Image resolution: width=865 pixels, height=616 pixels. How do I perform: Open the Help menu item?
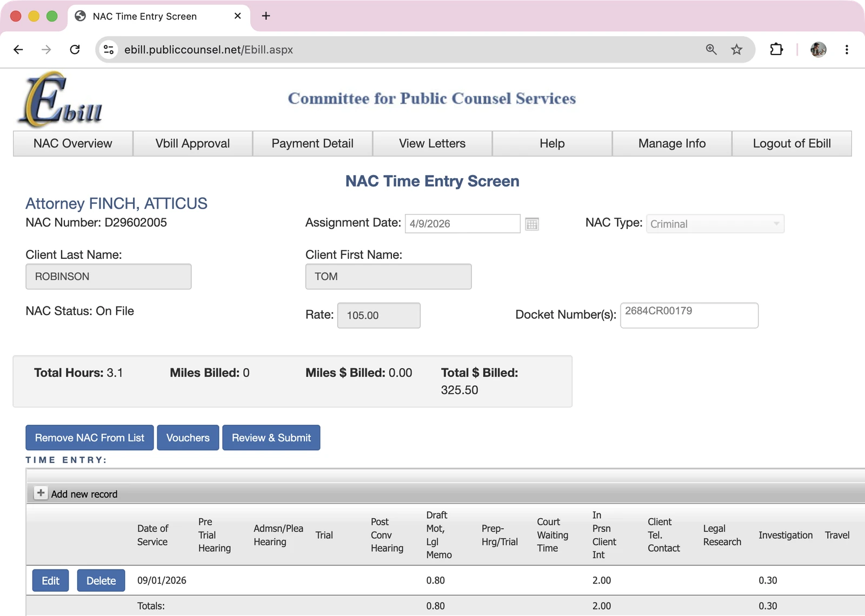(x=552, y=144)
